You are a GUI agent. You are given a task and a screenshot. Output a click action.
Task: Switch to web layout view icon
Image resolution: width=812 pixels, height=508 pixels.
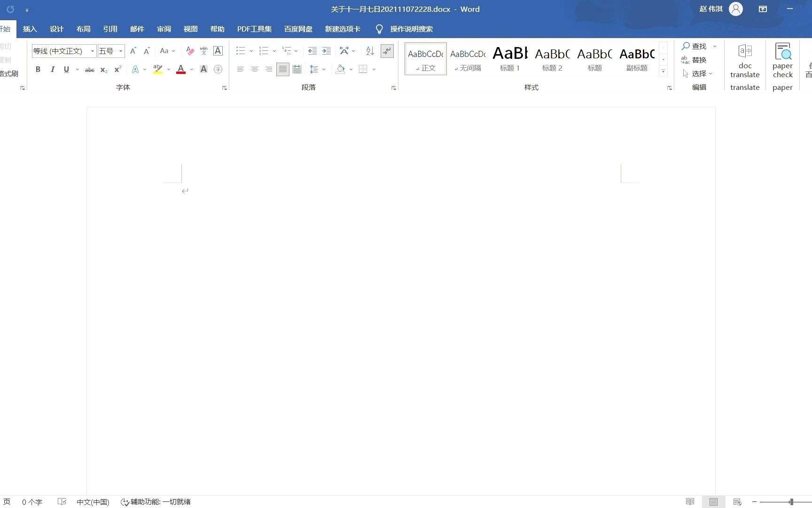(737, 502)
